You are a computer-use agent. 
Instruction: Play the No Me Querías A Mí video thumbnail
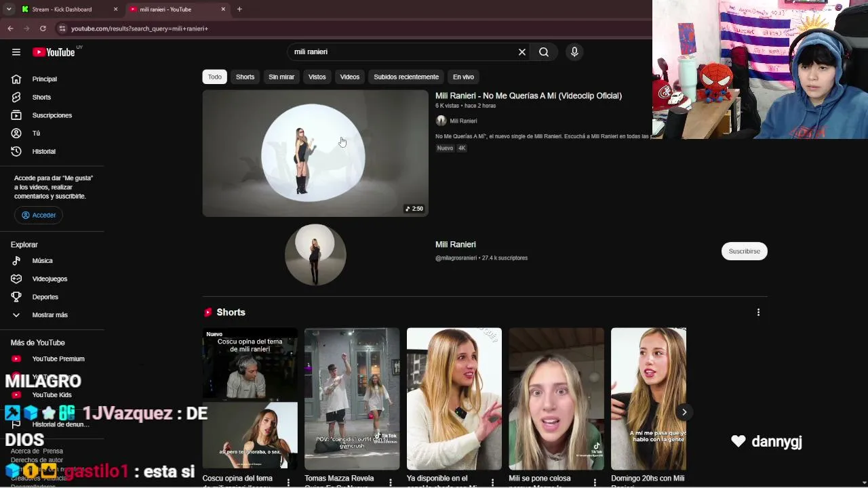tap(315, 153)
